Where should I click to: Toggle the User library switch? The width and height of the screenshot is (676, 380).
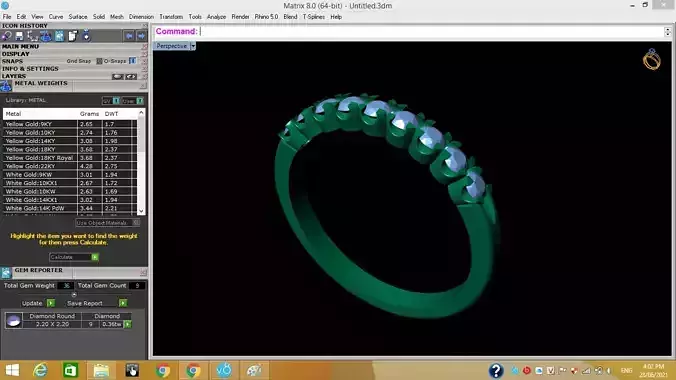click(140, 100)
